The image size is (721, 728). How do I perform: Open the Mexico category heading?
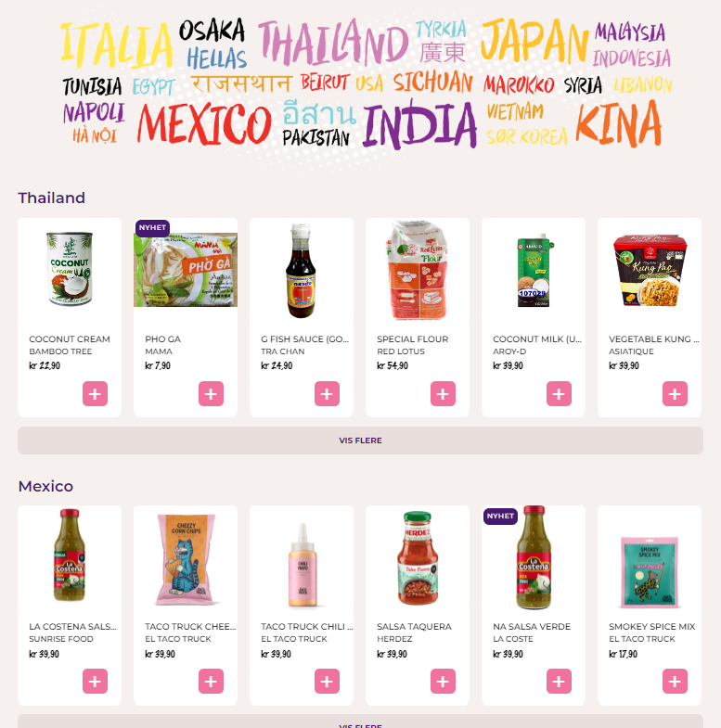click(x=45, y=486)
